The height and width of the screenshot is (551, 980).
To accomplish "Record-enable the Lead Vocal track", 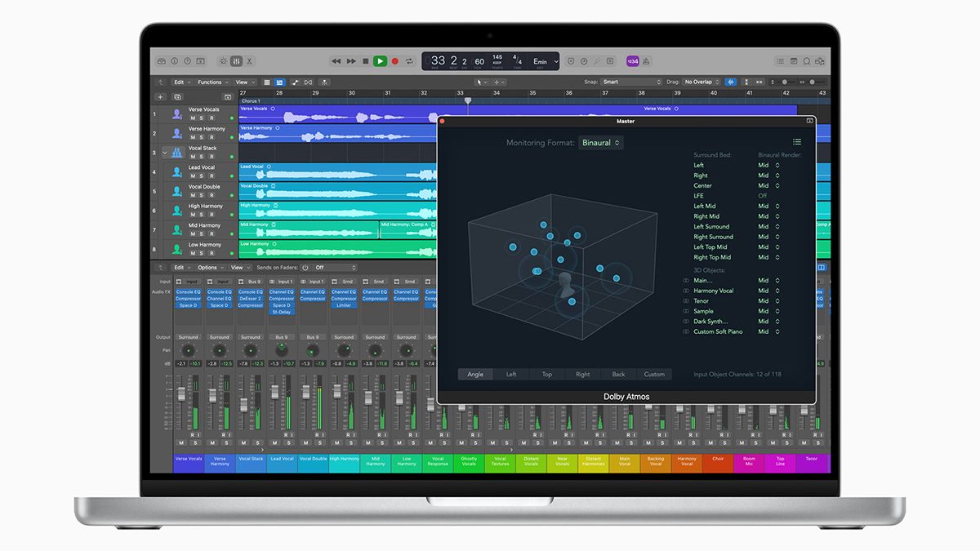I will pyautogui.click(x=211, y=176).
